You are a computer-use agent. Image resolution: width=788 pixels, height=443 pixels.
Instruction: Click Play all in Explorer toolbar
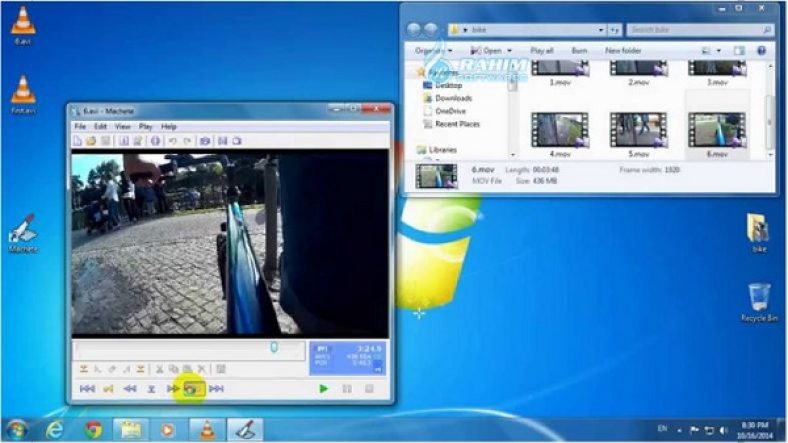point(542,51)
